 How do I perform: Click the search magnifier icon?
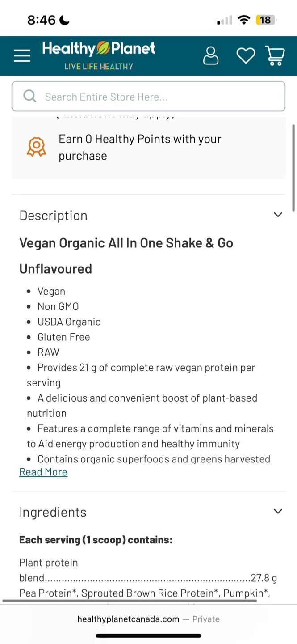pyautogui.click(x=29, y=96)
